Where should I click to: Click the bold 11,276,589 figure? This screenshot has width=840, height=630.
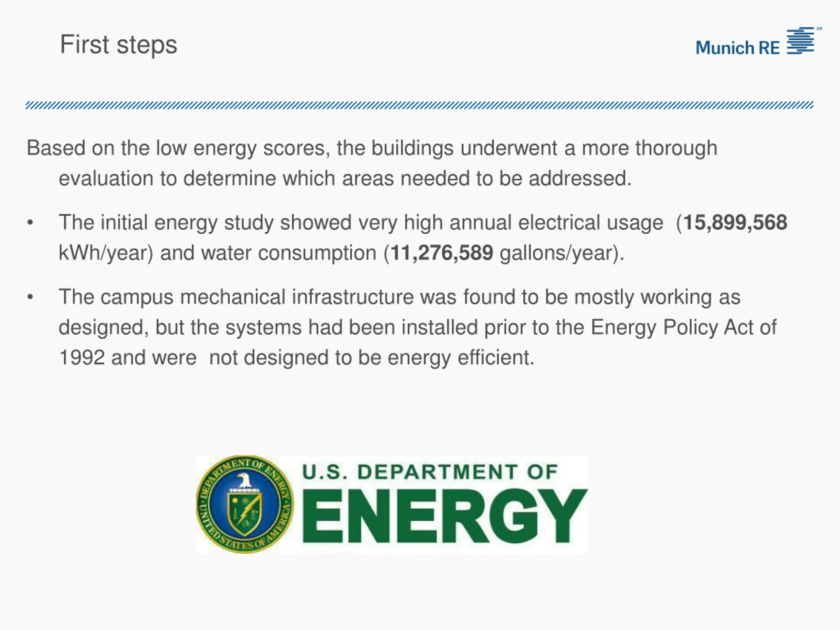tap(442, 253)
